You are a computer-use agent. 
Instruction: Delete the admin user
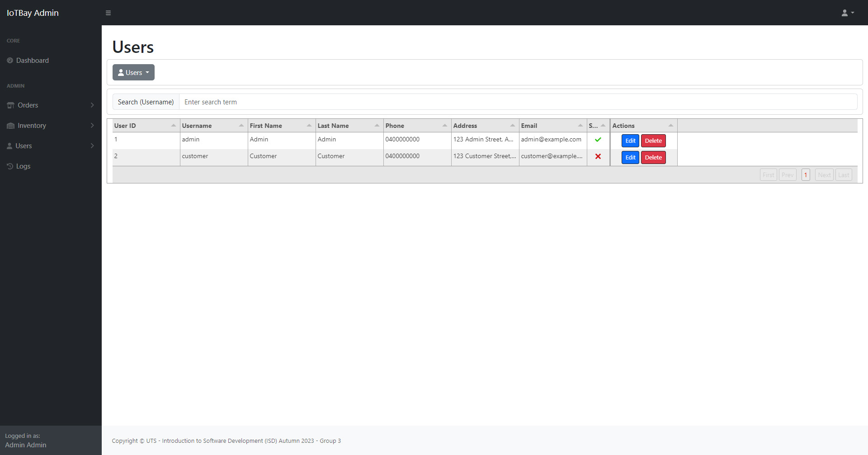click(653, 141)
